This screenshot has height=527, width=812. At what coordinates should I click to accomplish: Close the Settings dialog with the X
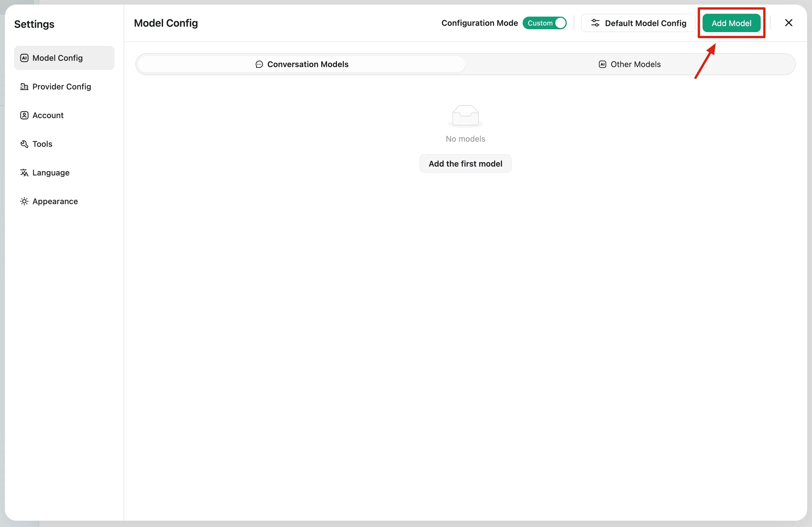pyautogui.click(x=789, y=23)
